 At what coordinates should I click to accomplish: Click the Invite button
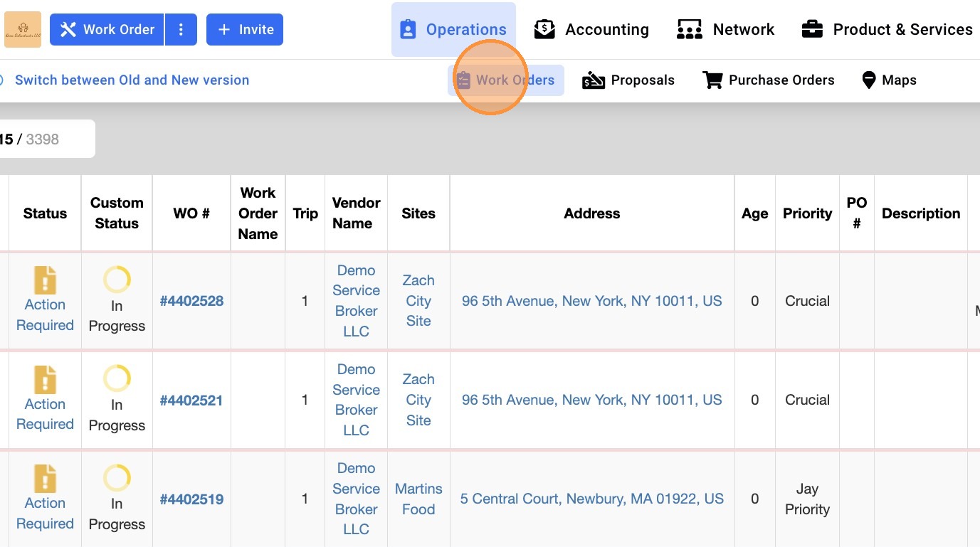[245, 30]
